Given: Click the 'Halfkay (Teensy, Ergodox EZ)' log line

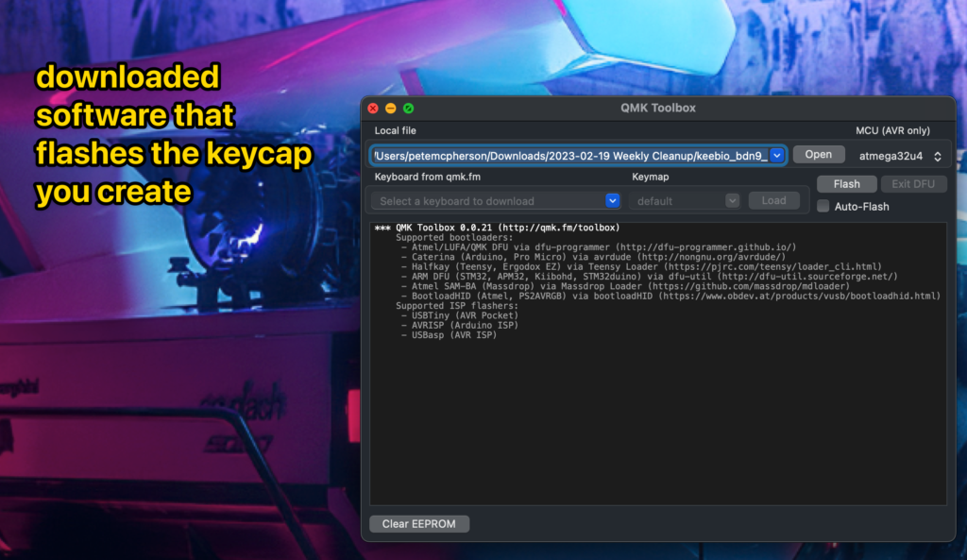Looking at the screenshot, I should click(x=641, y=266).
